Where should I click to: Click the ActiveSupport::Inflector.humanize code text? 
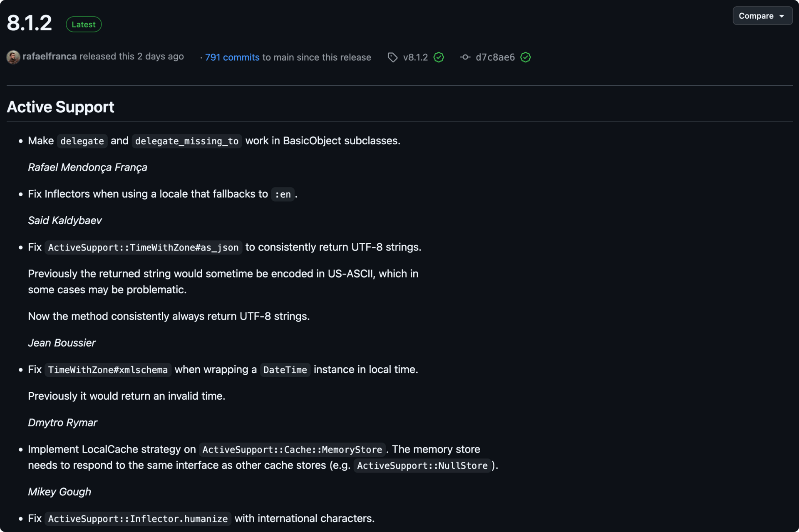pos(138,519)
